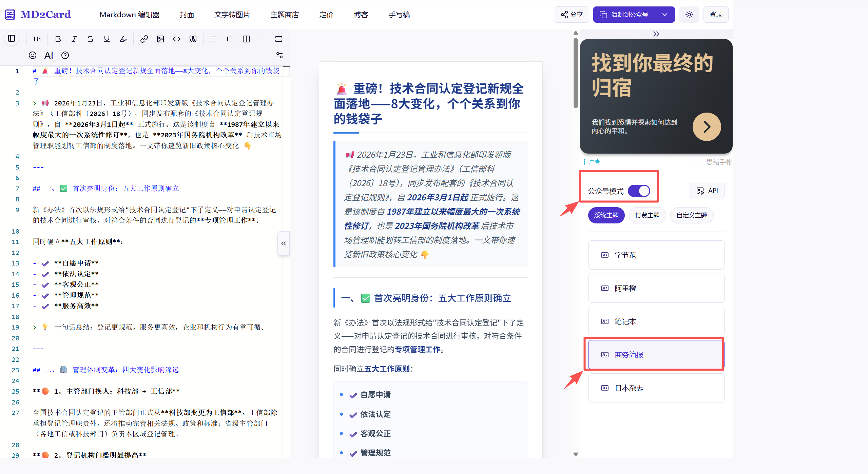Click preview list item '客观公正'

[375, 434]
